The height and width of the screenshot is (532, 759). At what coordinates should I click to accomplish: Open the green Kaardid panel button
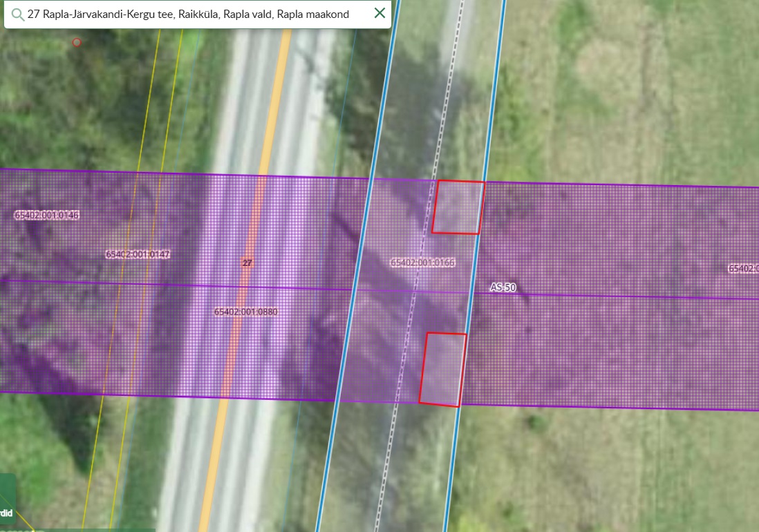pyautogui.click(x=7, y=500)
